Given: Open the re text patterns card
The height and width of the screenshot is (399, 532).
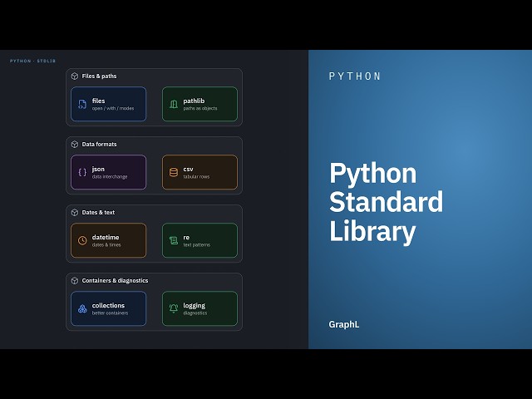Looking at the screenshot, I should [x=199, y=240].
